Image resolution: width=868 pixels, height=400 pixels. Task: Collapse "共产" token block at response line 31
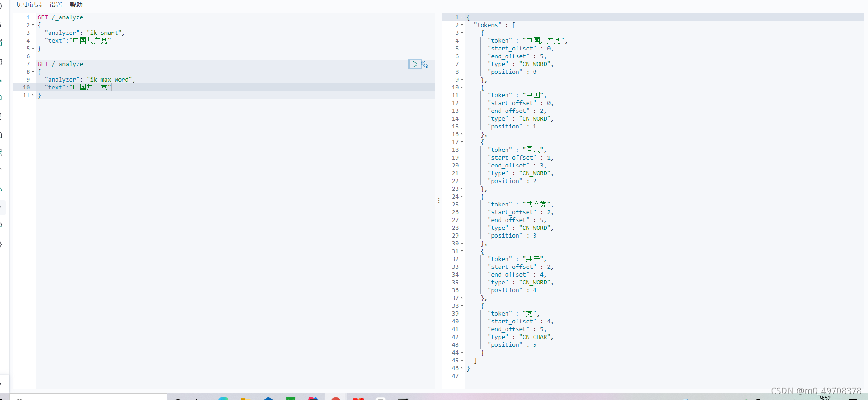pyautogui.click(x=462, y=251)
